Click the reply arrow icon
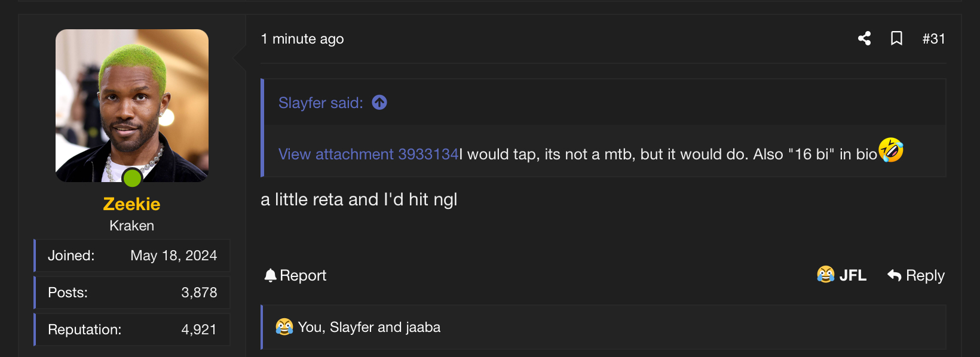Viewport: 980px width, 357px height. pos(894,275)
